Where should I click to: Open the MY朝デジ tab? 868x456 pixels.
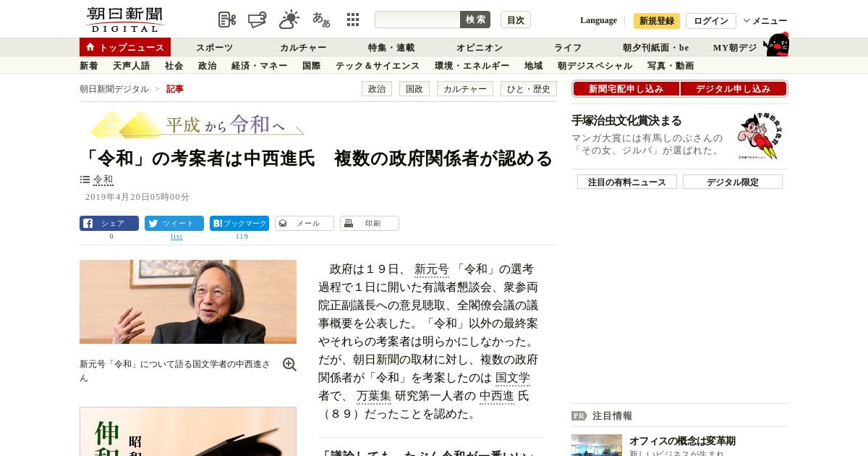tap(735, 48)
